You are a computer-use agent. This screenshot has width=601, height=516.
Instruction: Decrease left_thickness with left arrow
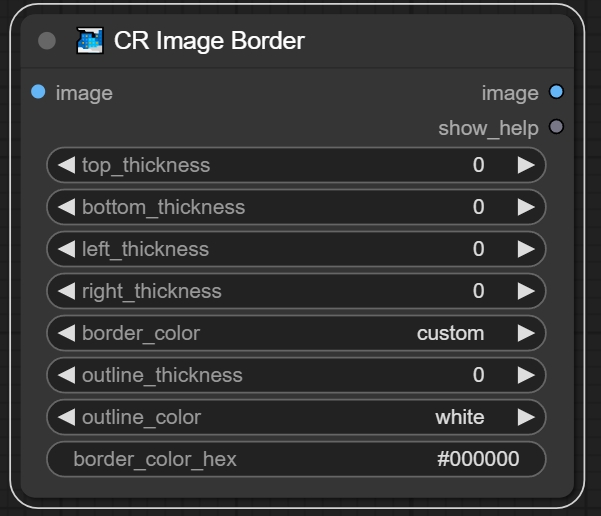(66, 249)
